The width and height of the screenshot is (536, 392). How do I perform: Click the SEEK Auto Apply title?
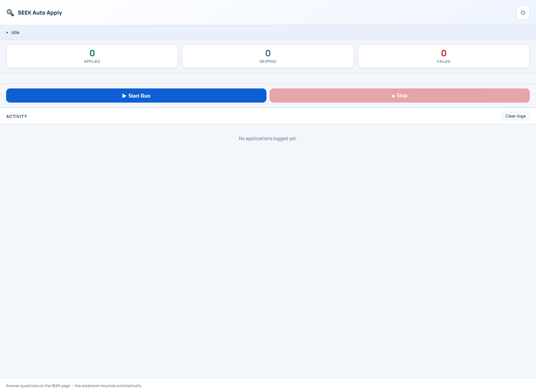click(x=40, y=13)
